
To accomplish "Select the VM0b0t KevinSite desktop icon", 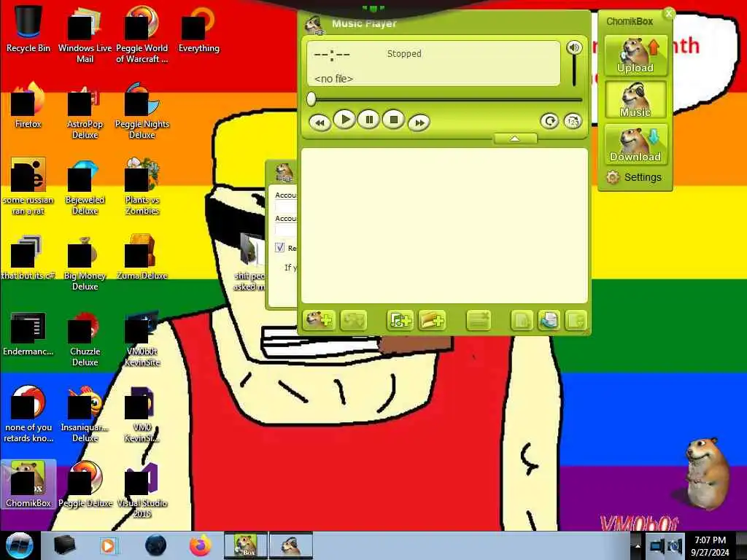I will (142, 338).
